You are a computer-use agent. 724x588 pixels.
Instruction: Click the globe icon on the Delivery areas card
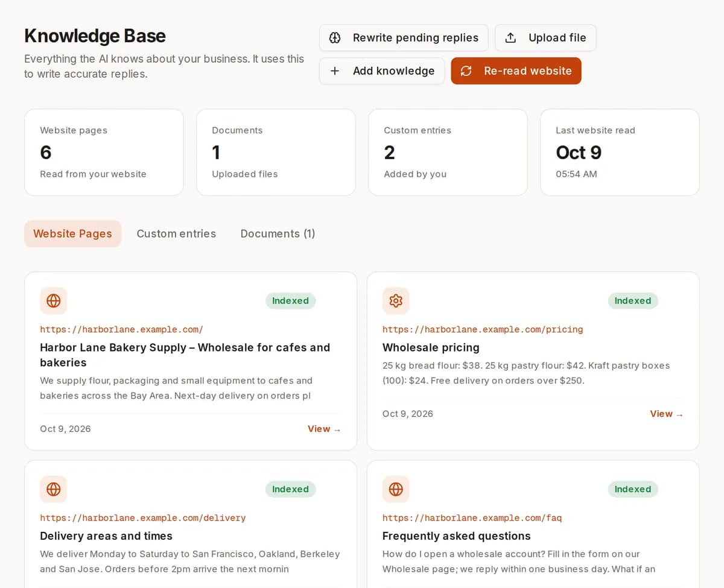53,489
